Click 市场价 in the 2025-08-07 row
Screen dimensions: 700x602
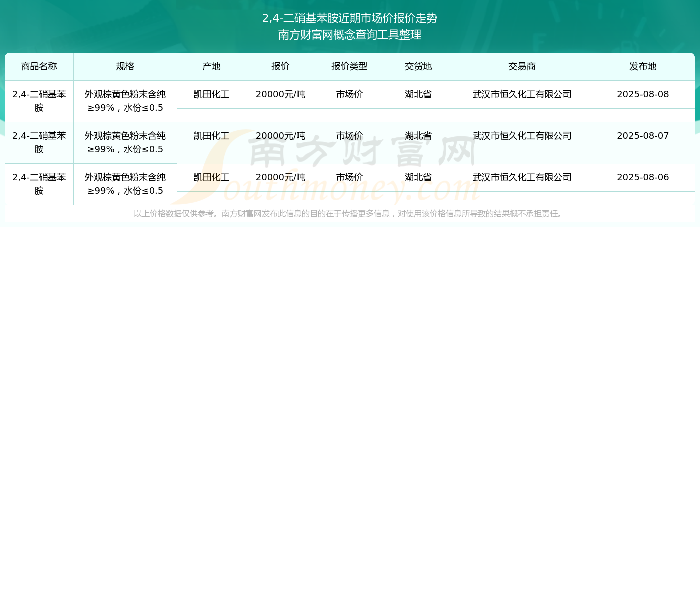click(349, 136)
